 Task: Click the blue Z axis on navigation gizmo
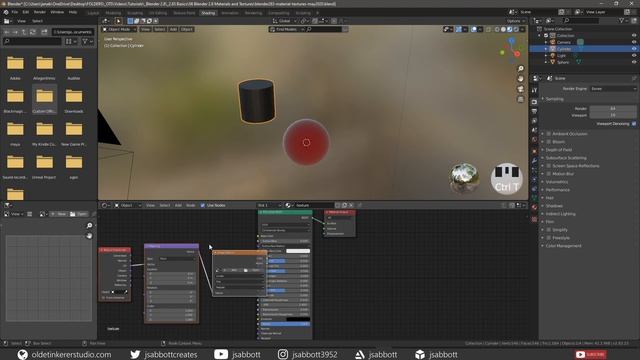pos(512,41)
